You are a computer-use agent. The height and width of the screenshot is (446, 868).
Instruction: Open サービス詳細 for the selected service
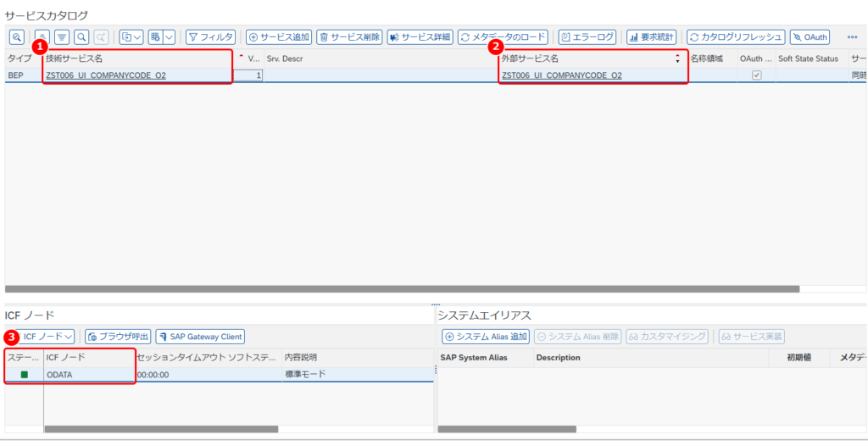point(420,37)
